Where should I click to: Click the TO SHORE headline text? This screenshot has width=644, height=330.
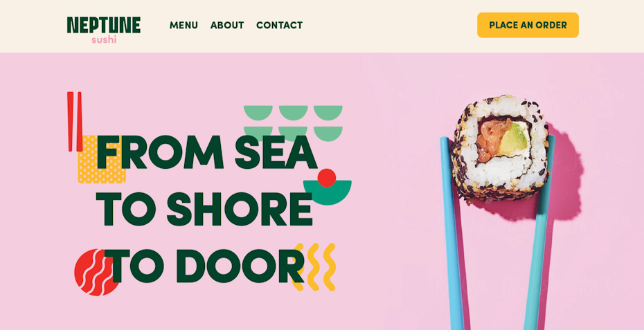(208, 209)
